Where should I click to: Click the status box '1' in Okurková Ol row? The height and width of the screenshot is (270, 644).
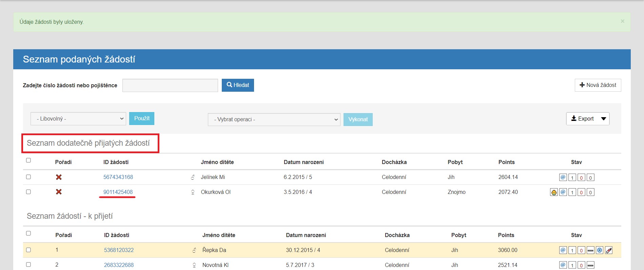[572, 192]
